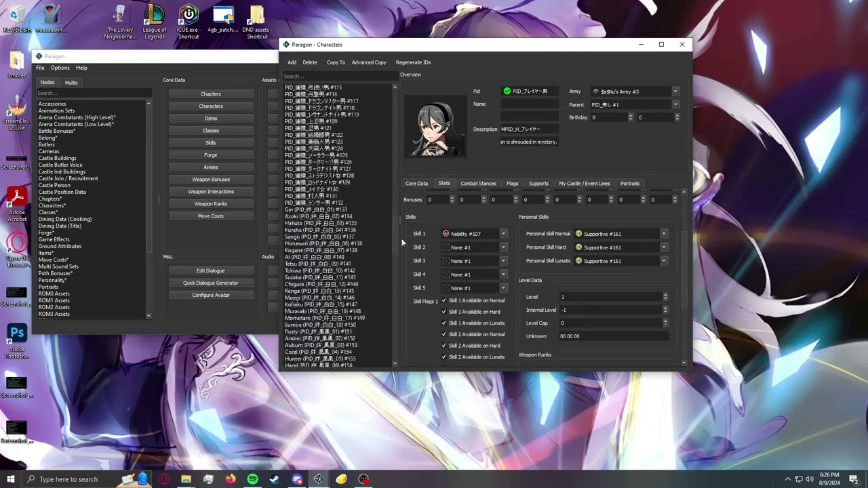Toggle Skill 1 Available on Lunatic checkbox
Viewport: 868px width, 488px height.
444,323
